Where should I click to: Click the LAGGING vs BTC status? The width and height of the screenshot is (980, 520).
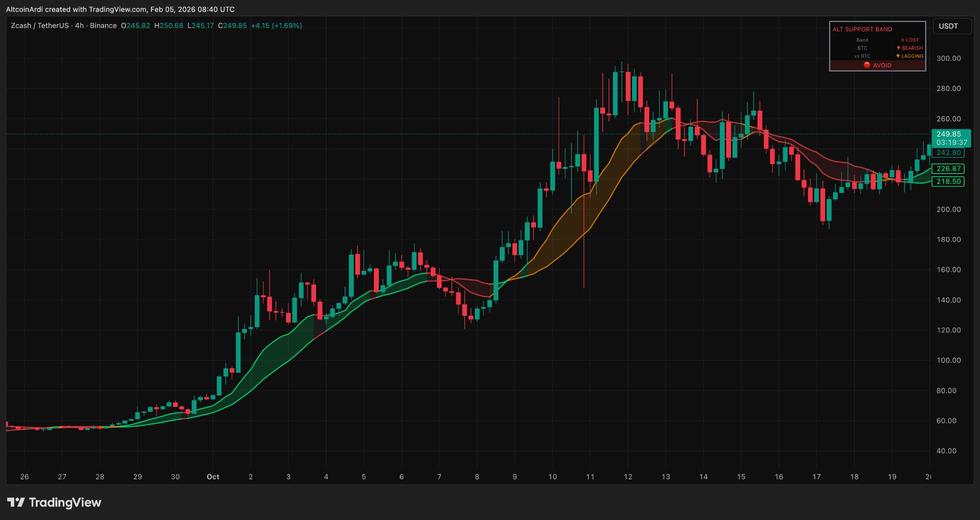[x=910, y=56]
